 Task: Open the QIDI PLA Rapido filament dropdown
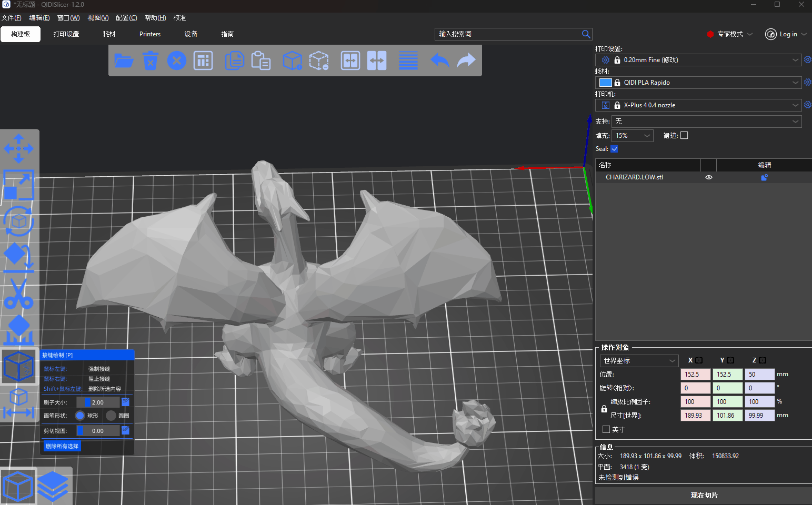pyautogui.click(x=698, y=83)
